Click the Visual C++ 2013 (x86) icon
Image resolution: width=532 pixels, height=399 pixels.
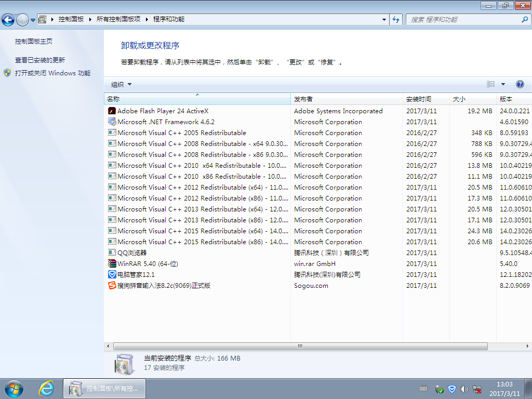click(112, 220)
